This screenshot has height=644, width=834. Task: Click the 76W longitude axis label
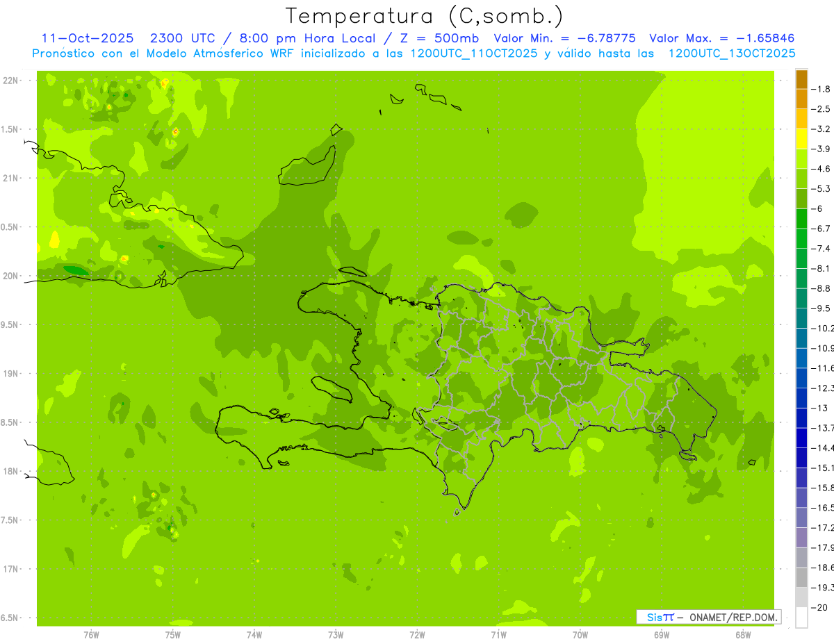[91, 635]
